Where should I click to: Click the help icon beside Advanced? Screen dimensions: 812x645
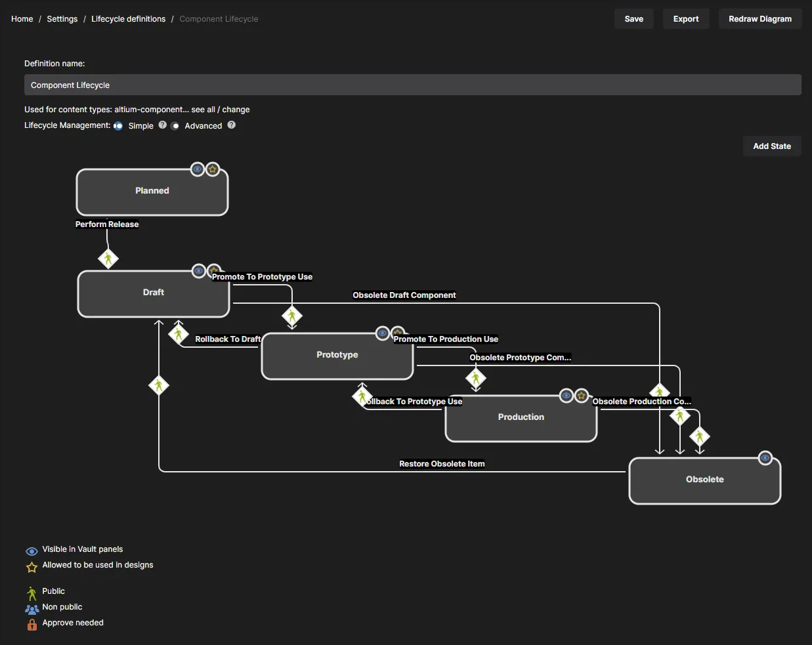point(232,125)
